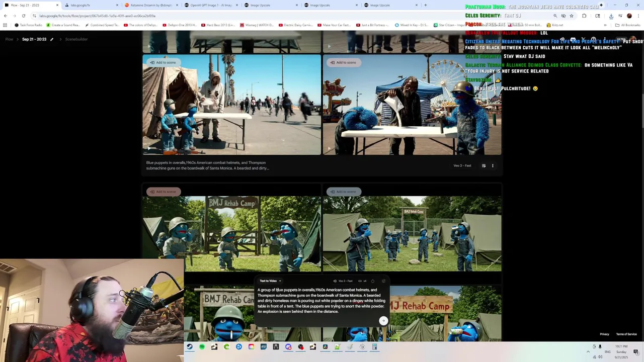Open the rehab camp tents video thumbnail

coord(412,234)
